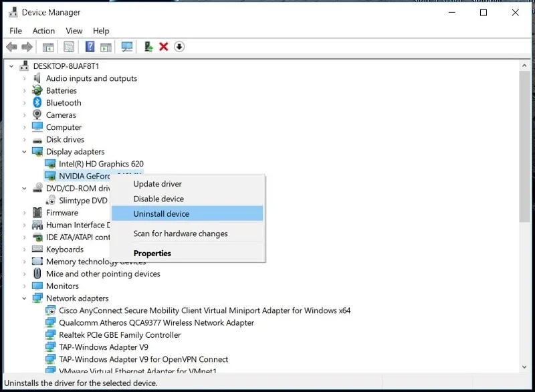Select TAP-Windows Adapter V9 for OpenVPN Connect

click(143, 359)
